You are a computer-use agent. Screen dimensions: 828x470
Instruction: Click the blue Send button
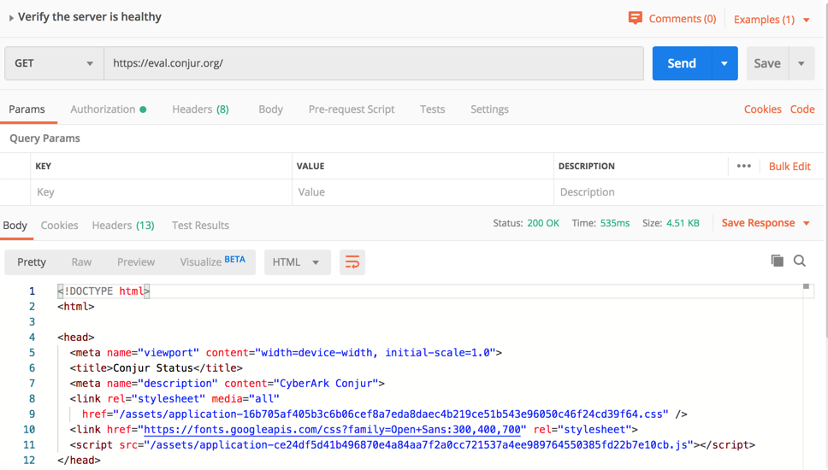(681, 63)
